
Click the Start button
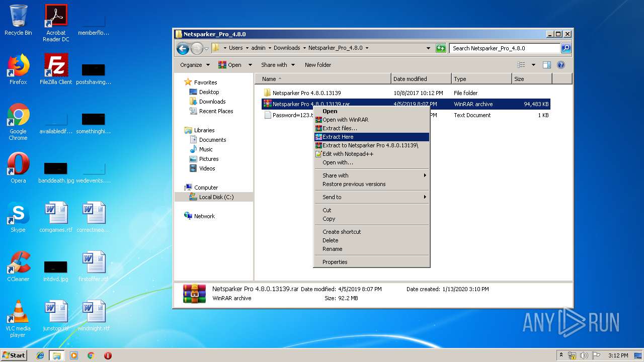click(14, 355)
